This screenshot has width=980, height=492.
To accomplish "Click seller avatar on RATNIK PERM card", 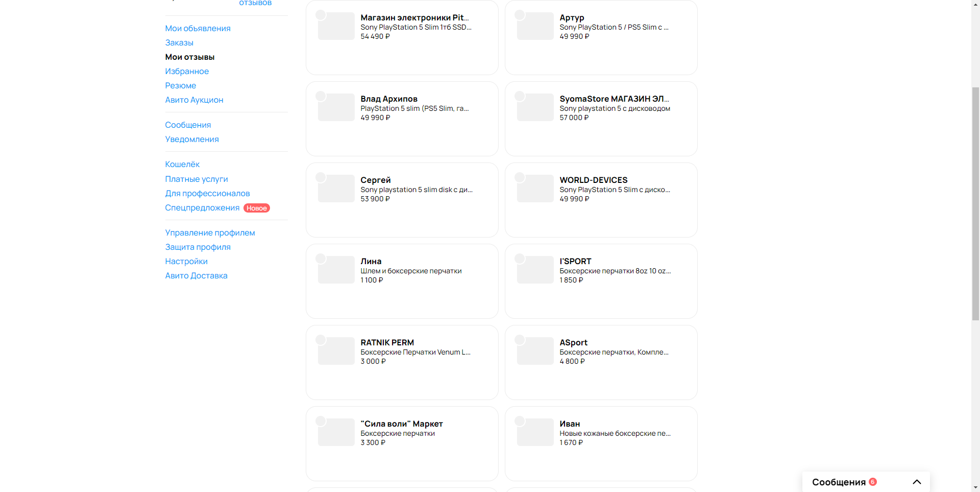I will pos(321,340).
